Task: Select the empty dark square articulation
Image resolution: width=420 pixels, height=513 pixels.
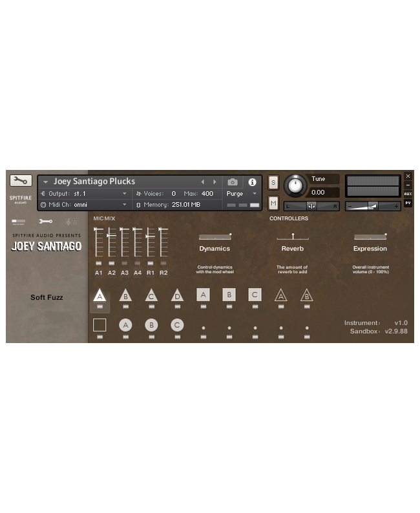Action: (100, 325)
